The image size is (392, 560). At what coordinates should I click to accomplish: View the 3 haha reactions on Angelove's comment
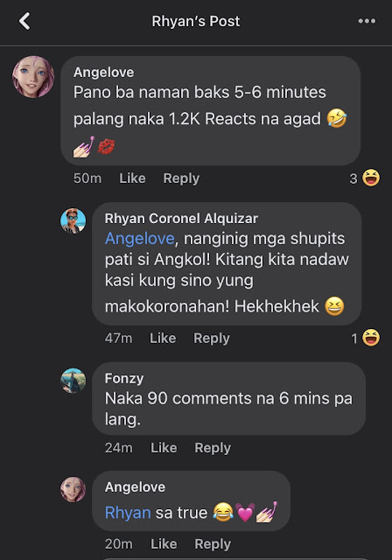click(x=365, y=178)
